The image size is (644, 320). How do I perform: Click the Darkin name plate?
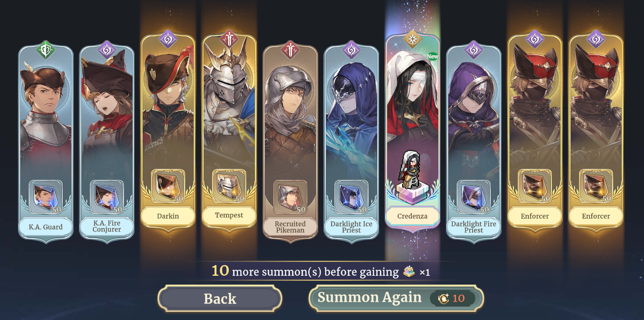[168, 216]
